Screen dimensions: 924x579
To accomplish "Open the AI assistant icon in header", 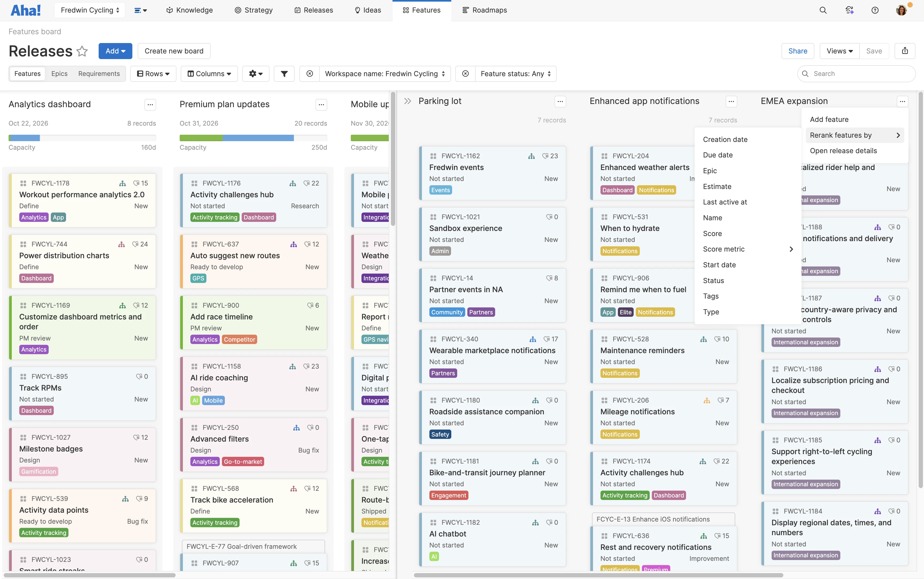I will [849, 10].
